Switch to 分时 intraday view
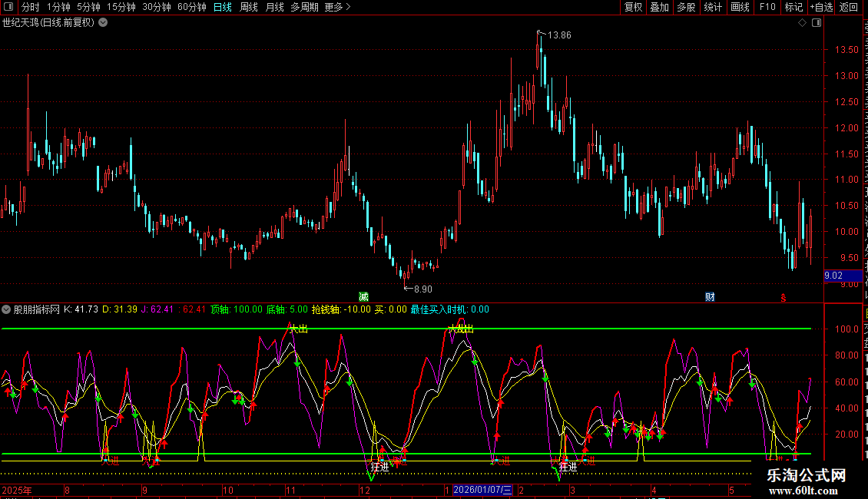 point(31,7)
